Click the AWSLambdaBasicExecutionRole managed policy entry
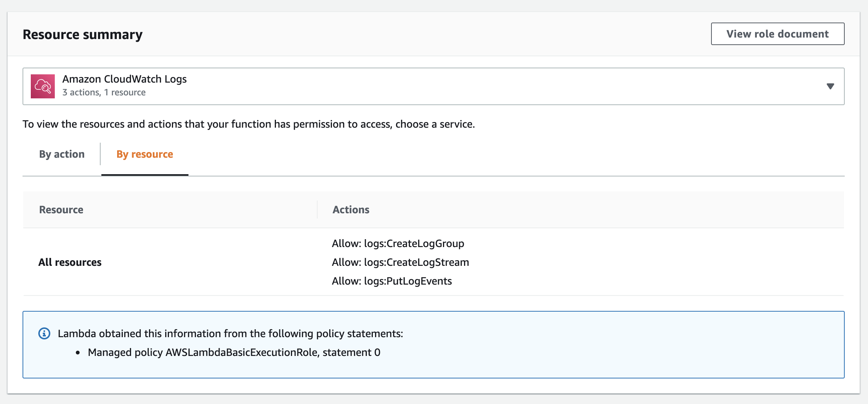The width and height of the screenshot is (868, 404). 234,352
